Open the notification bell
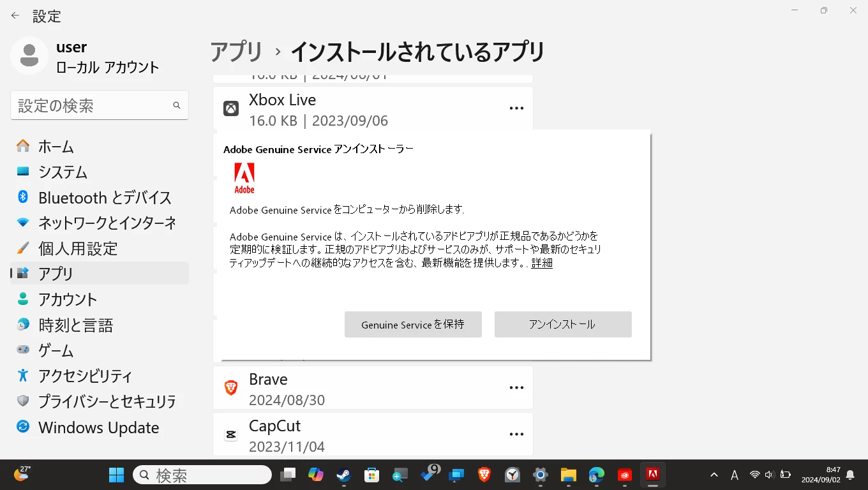This screenshot has width=868, height=490. pos(850,475)
